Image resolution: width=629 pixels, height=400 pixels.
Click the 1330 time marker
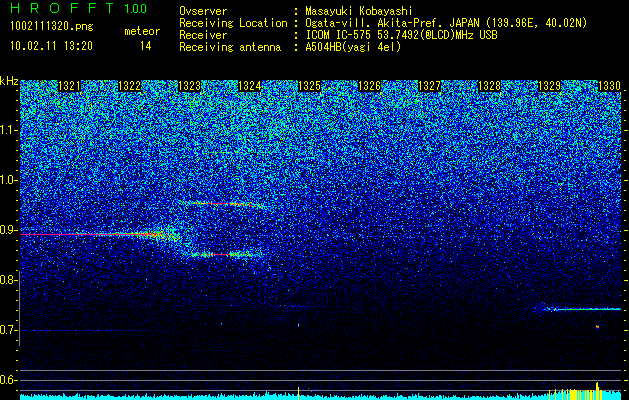click(x=610, y=86)
